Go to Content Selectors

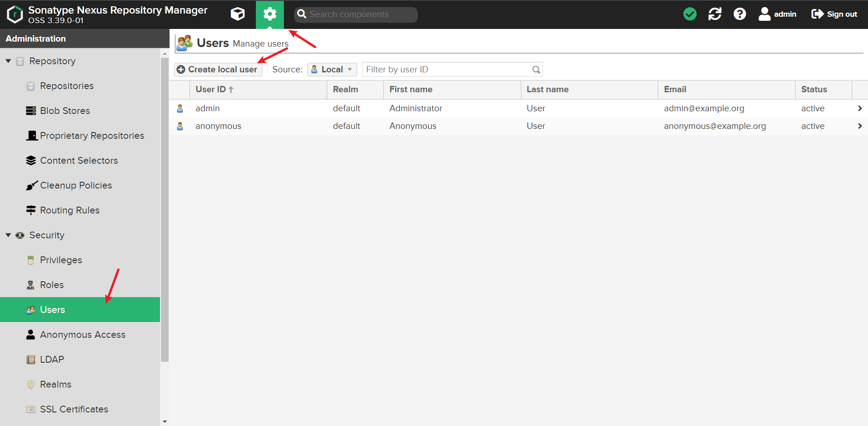(79, 161)
